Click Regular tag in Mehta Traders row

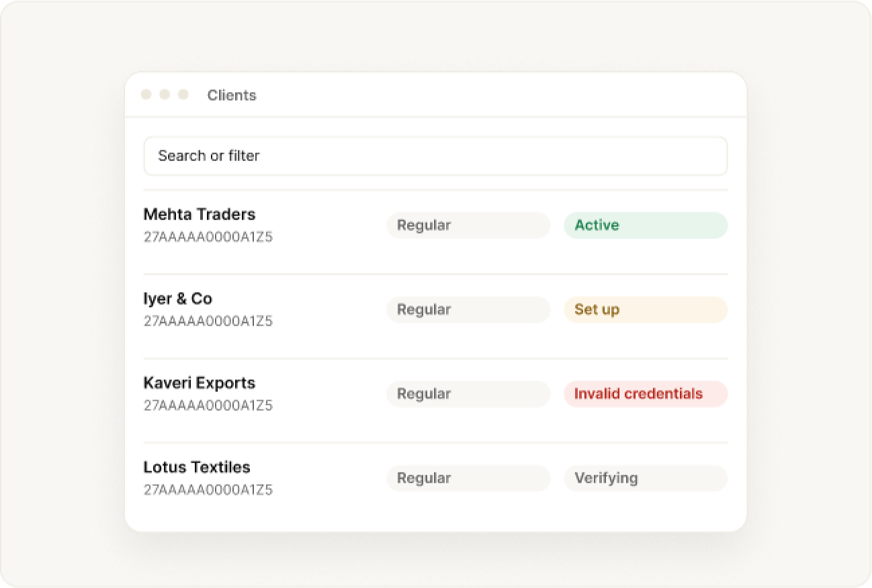[x=468, y=226]
